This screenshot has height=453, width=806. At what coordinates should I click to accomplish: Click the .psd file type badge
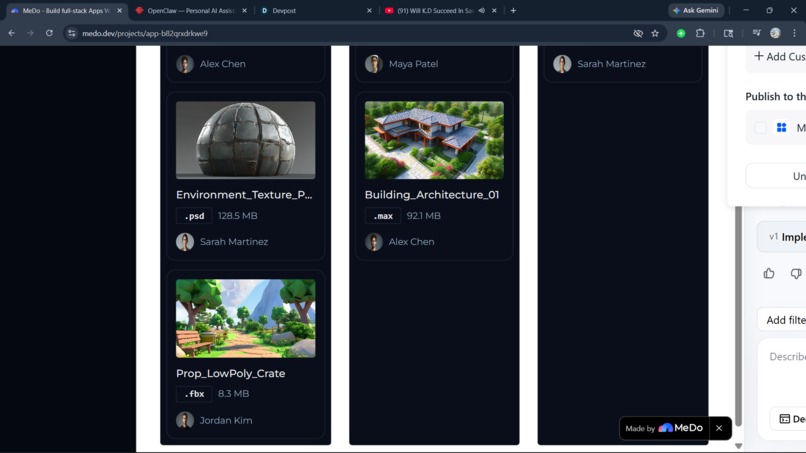[194, 216]
